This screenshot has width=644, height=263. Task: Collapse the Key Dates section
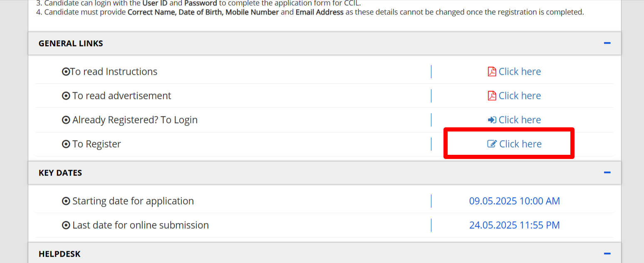click(607, 173)
